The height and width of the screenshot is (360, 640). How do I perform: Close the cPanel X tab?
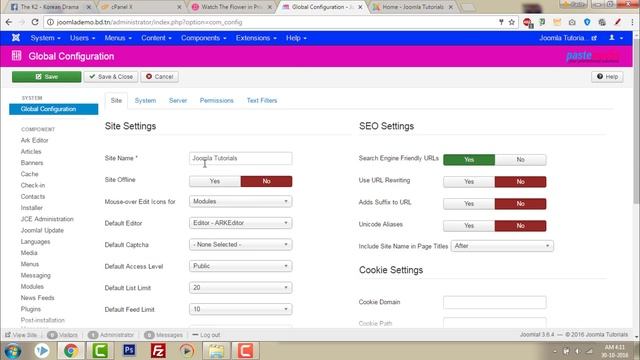point(179,7)
